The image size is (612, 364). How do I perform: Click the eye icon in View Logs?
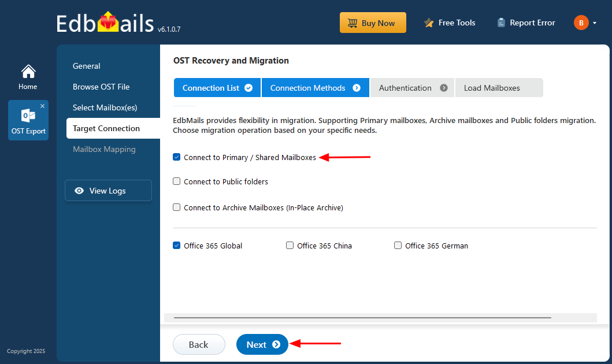[79, 191]
